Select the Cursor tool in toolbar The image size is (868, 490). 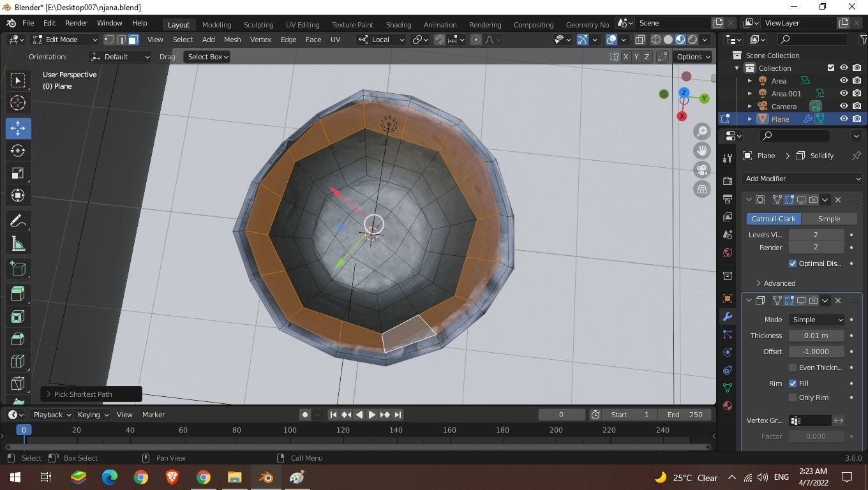[18, 103]
